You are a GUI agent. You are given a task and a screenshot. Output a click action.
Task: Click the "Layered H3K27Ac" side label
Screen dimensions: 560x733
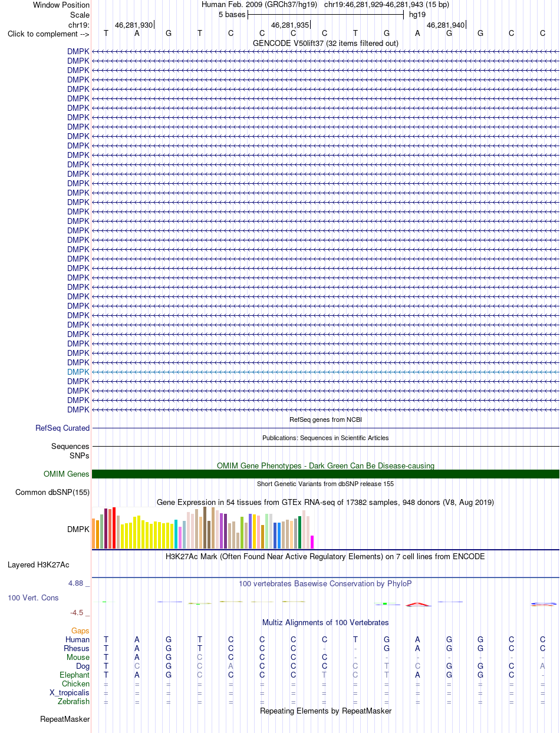pos(38,565)
